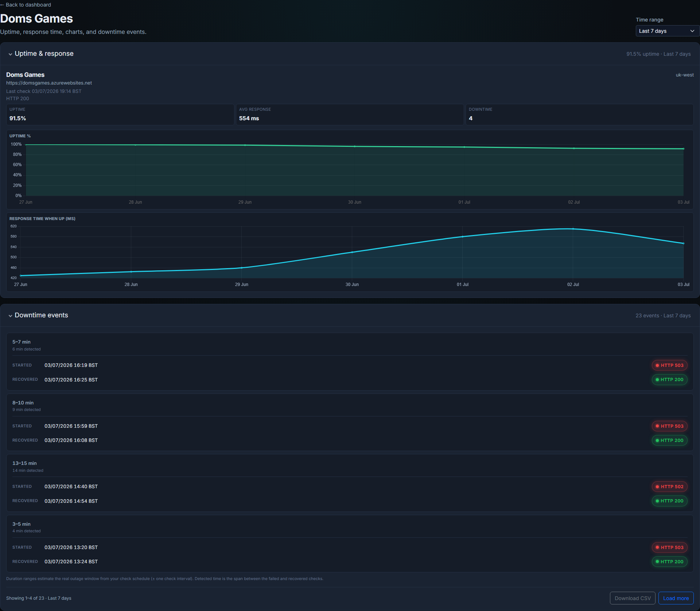Image resolution: width=700 pixels, height=611 pixels.
Task: Select the HTTP 200 badge at 16:08
Action: (670, 440)
